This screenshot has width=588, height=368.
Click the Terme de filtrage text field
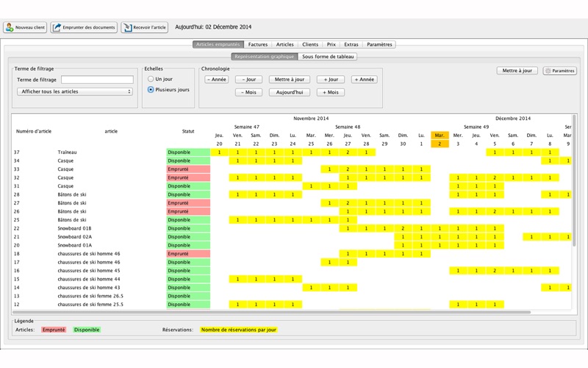click(97, 79)
